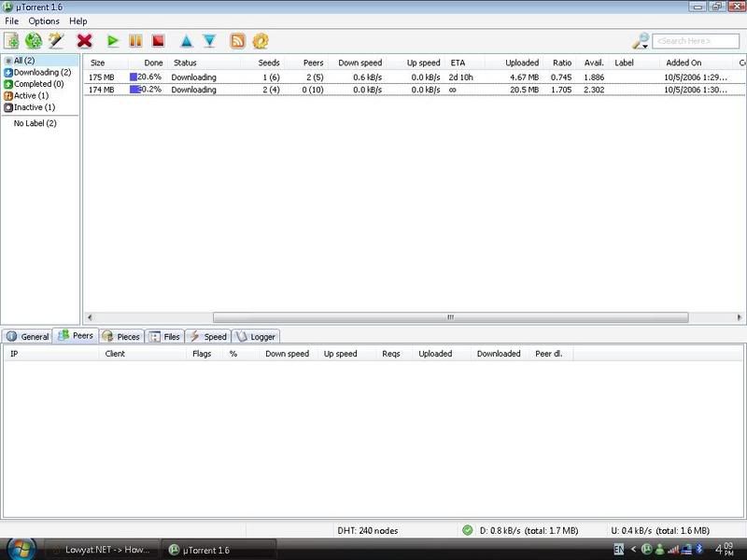747x560 pixels.
Task: Click the Search Here input field
Action: pyautogui.click(x=696, y=41)
